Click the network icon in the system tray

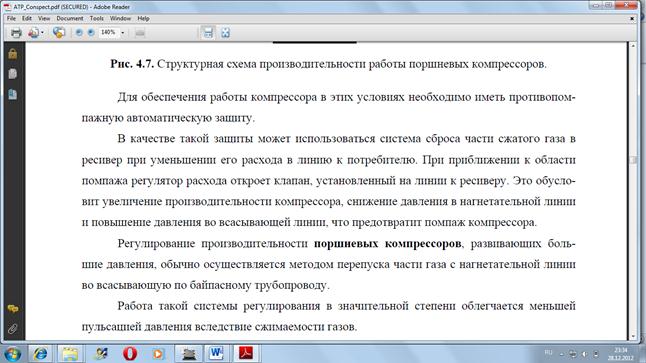pyautogui.click(x=573, y=354)
